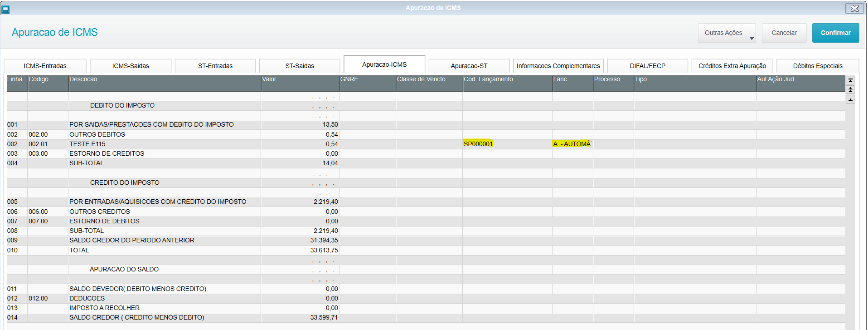868x330 pixels.
Task: Select the ESTORNO DE CREDITOS row
Action: point(426,153)
